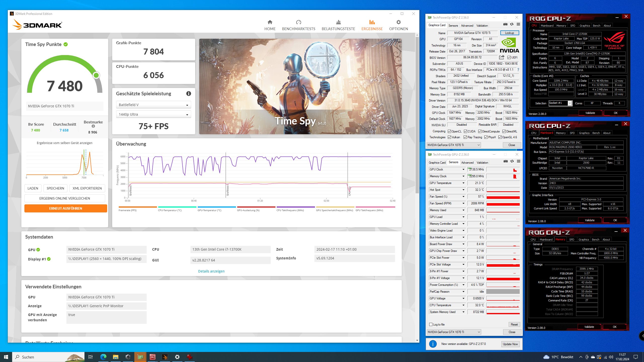Open the Fan Speed (RPM) sensor dropdown
Viewport: 644px width, 362px height.
pyautogui.click(x=463, y=203)
